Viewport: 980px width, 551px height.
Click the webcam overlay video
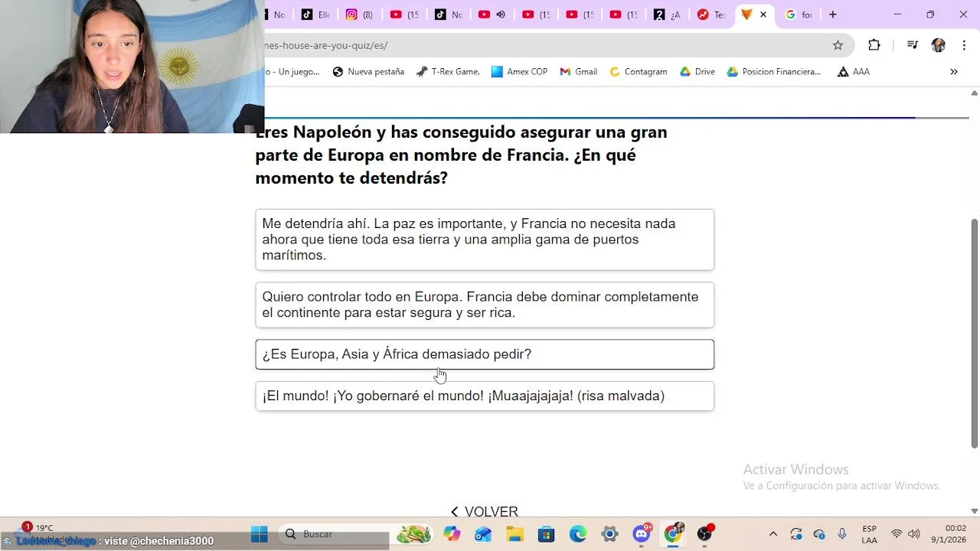pyautogui.click(x=132, y=67)
